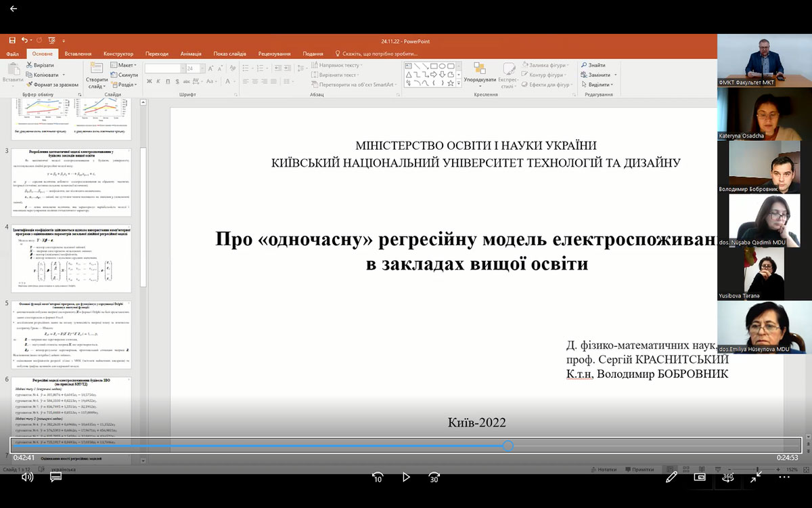Skip forward 30 seconds
The image size is (812, 508).
434,477
